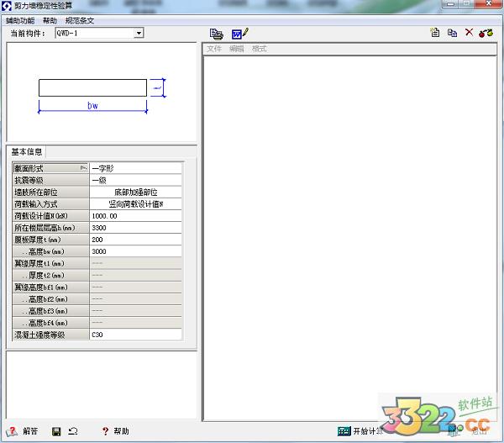Open the 当前构件 QWD-1 dropdown
The image size is (504, 443).
pyautogui.click(x=139, y=33)
